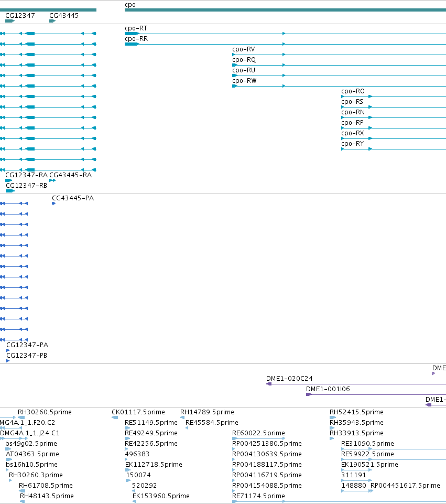The image size is (446, 504).
Task: Select the DME1-001I06 feature
Action: click(x=328, y=389)
